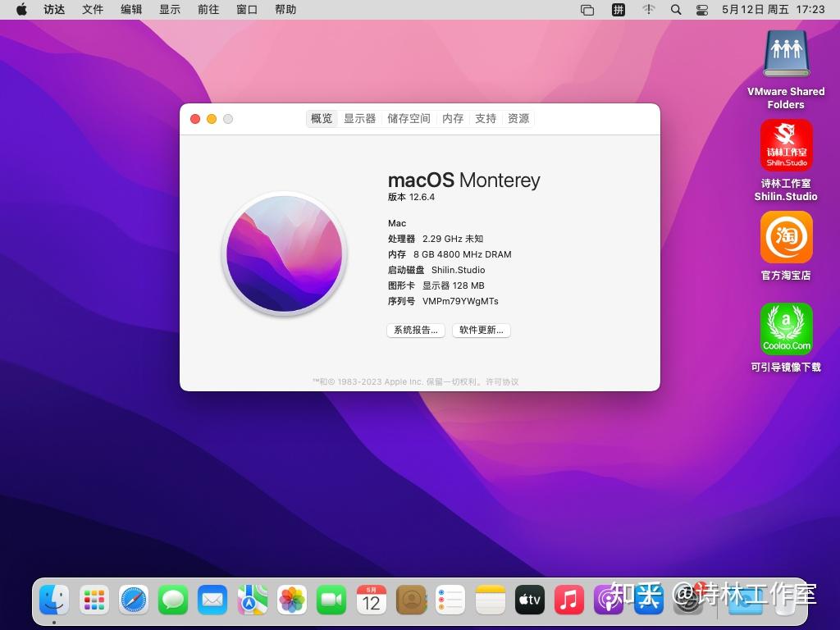
Task: Open Messages app in dock
Action: click(x=173, y=600)
